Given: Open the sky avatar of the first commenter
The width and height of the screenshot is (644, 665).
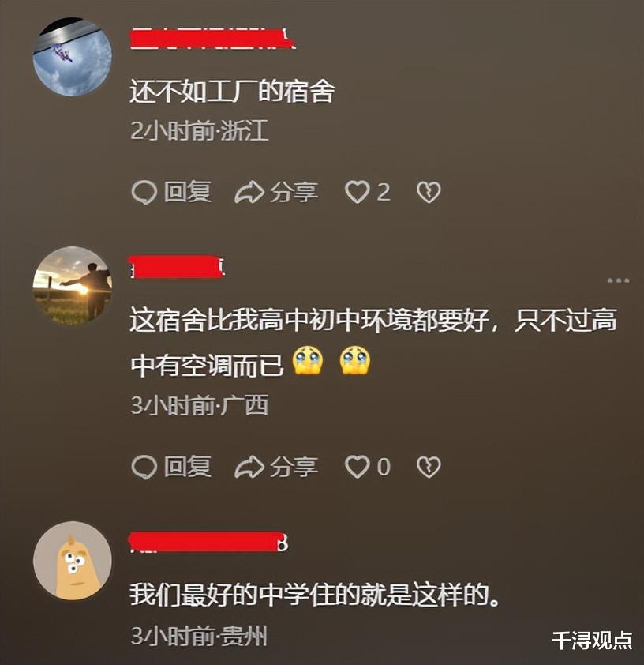Looking at the screenshot, I should [x=73, y=57].
